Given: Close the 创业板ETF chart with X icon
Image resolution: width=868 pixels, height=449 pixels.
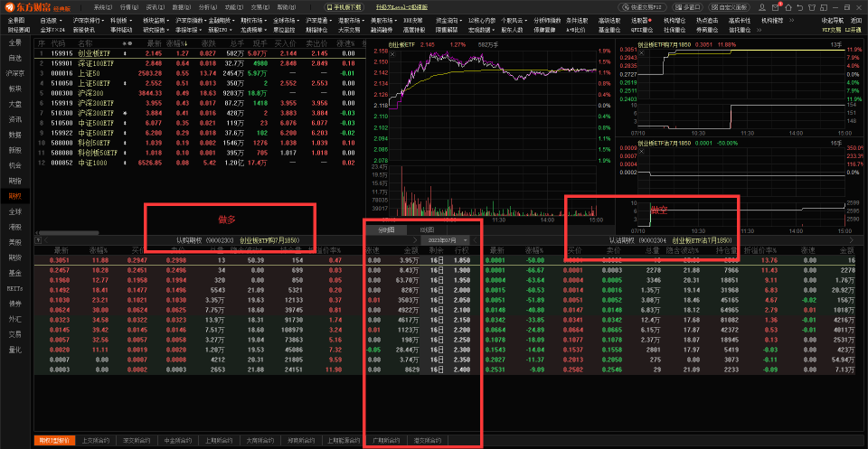Looking at the screenshot, I should pyautogui.click(x=392, y=54).
